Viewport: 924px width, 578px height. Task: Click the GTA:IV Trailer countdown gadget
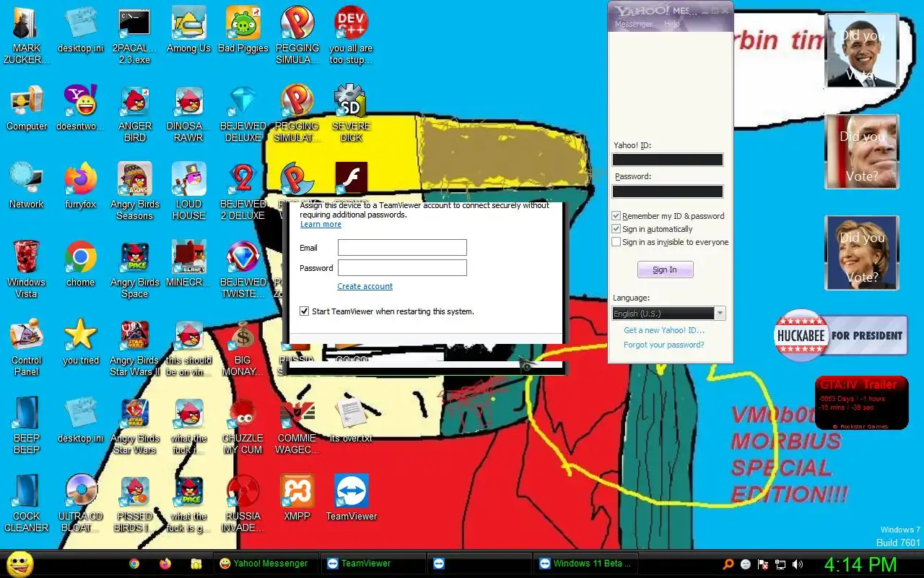click(861, 404)
